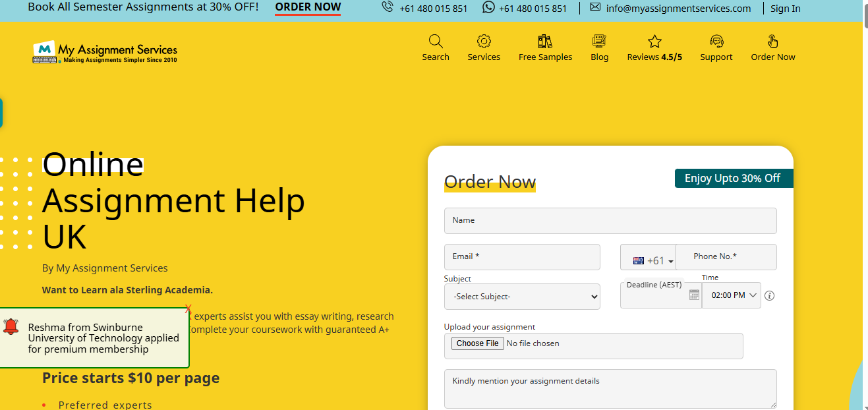The width and height of the screenshot is (868, 410).
Task: Click the My Assignment Services logo
Action: [x=105, y=52]
